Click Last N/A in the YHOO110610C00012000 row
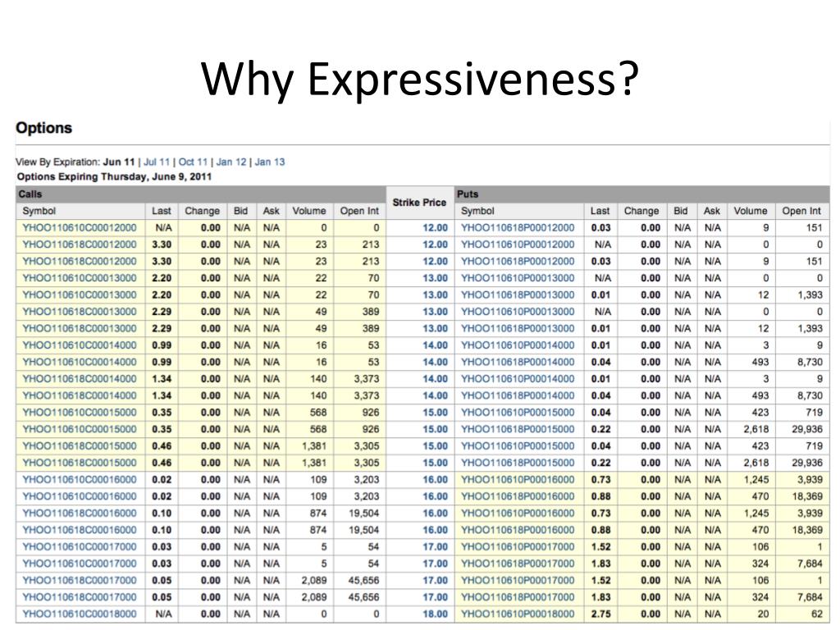840x630 pixels. (163, 228)
